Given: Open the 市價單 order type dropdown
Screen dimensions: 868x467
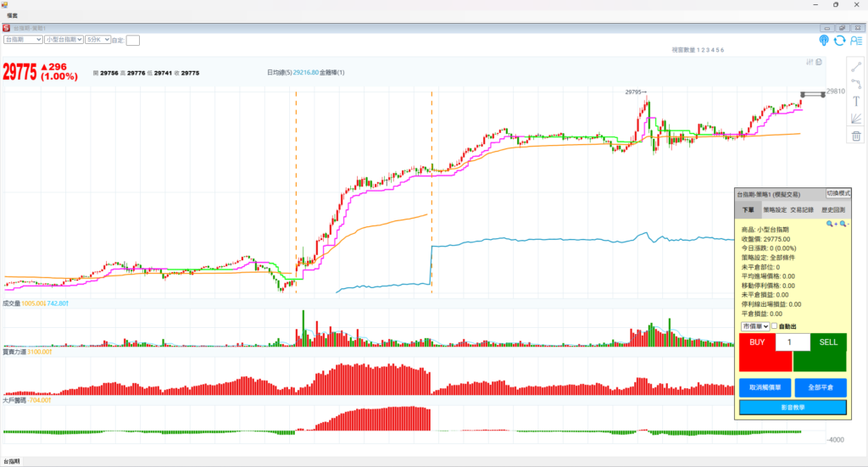Looking at the screenshot, I should click(754, 326).
